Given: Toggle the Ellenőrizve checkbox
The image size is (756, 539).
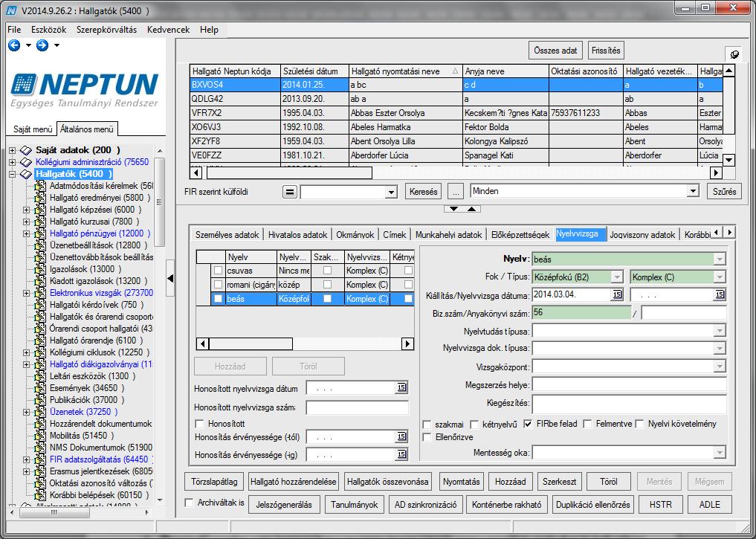Looking at the screenshot, I should (x=427, y=437).
